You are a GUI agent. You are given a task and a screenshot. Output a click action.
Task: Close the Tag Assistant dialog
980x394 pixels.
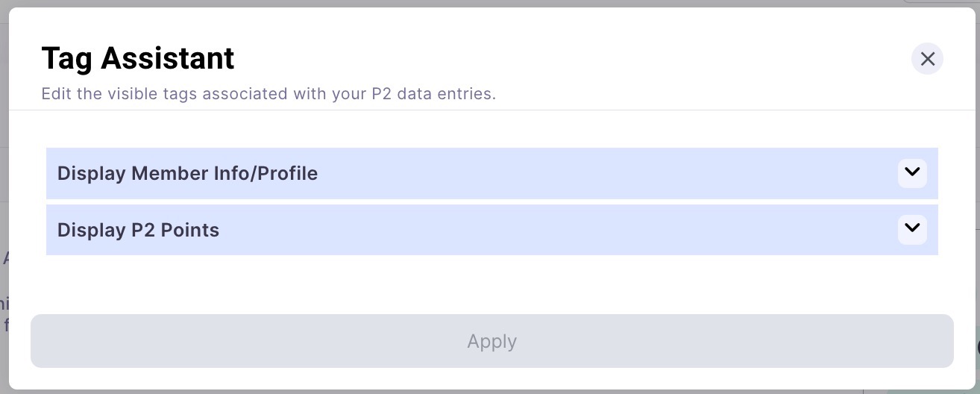pos(927,59)
